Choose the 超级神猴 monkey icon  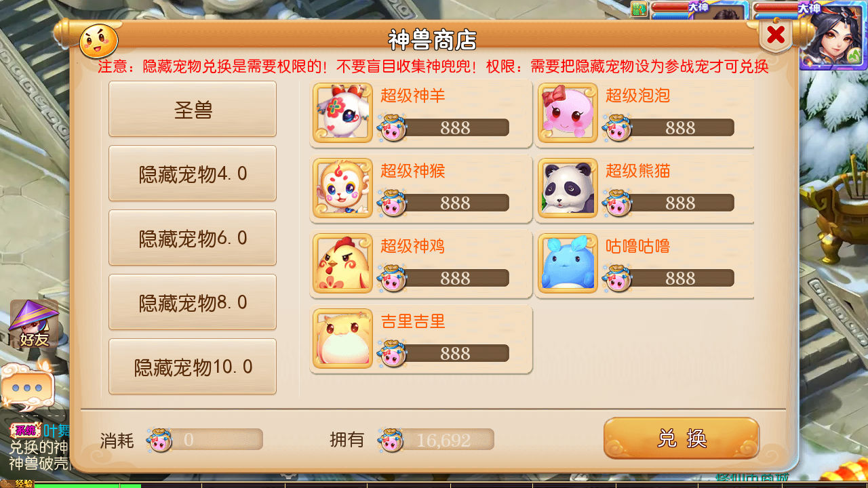342,188
